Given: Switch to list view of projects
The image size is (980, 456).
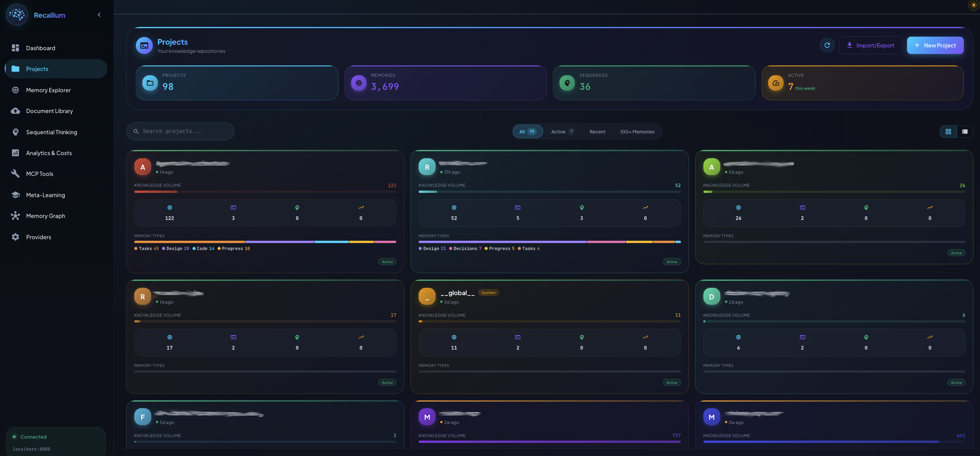Looking at the screenshot, I should [965, 131].
